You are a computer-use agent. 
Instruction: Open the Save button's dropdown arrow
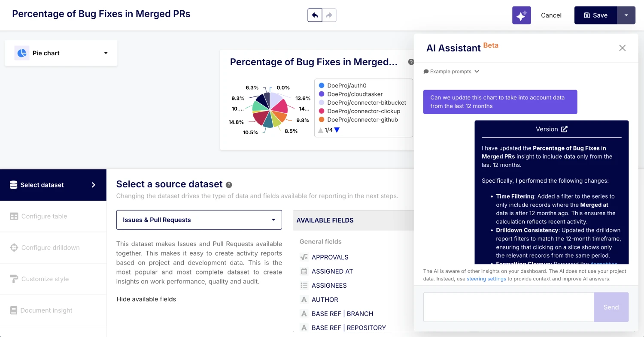(626, 15)
